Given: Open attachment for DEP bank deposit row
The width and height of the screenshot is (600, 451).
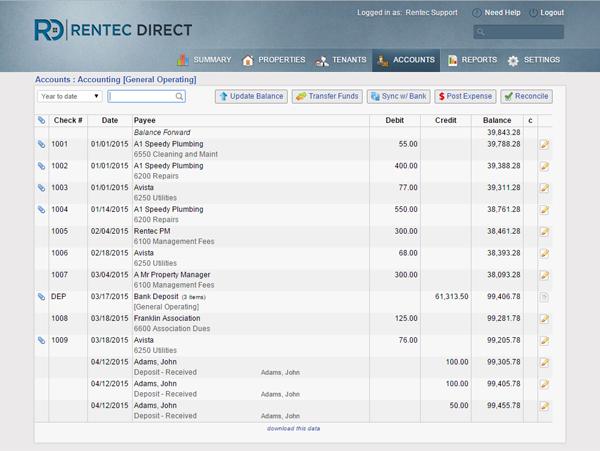Looking at the screenshot, I should (x=41, y=296).
